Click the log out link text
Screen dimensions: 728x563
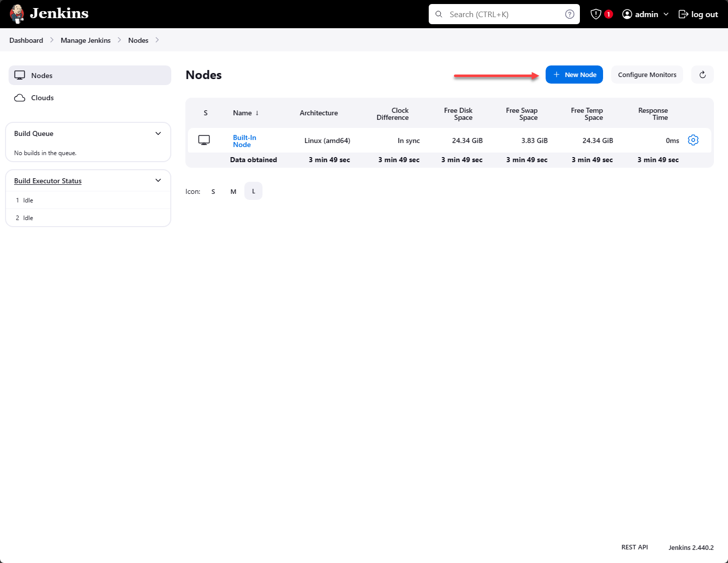pyautogui.click(x=704, y=14)
